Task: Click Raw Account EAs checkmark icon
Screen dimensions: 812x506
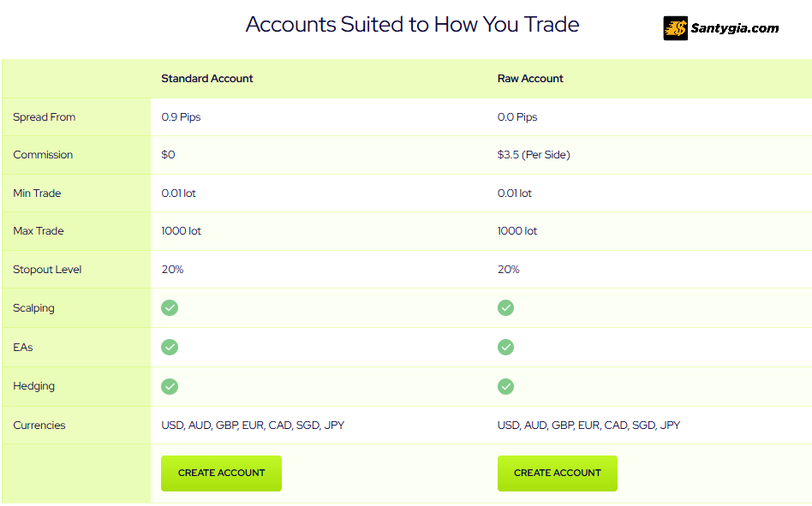Action: click(x=505, y=347)
